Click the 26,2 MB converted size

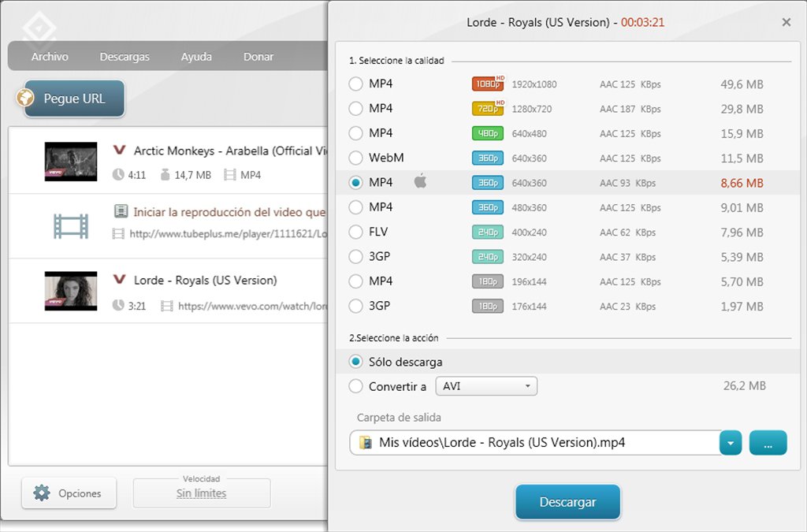tap(744, 386)
